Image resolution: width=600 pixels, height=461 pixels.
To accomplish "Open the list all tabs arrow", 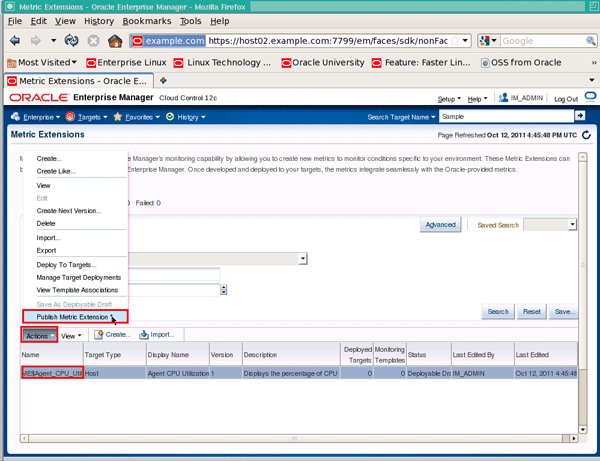I will (x=592, y=80).
